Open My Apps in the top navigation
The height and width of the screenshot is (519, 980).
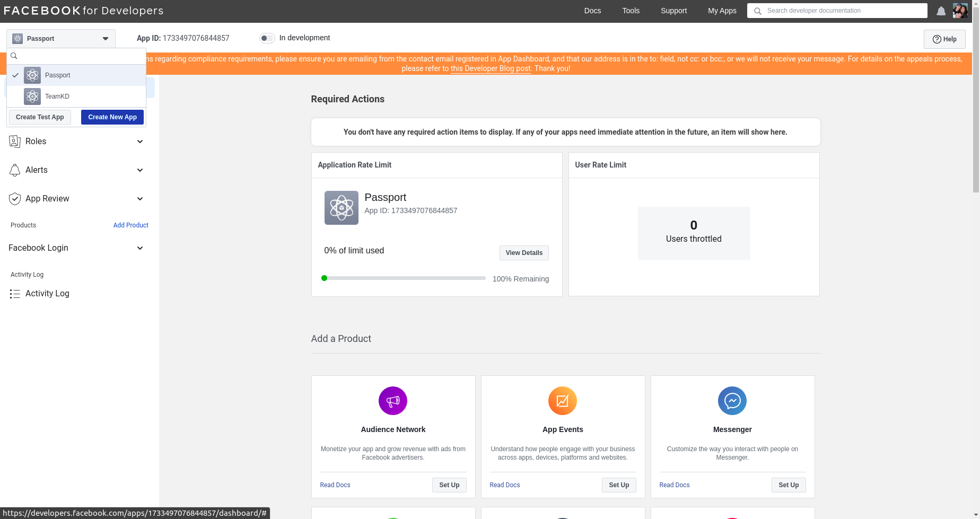[722, 11]
